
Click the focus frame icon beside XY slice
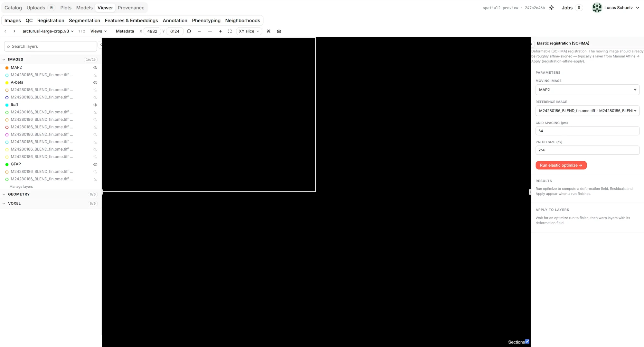(269, 31)
